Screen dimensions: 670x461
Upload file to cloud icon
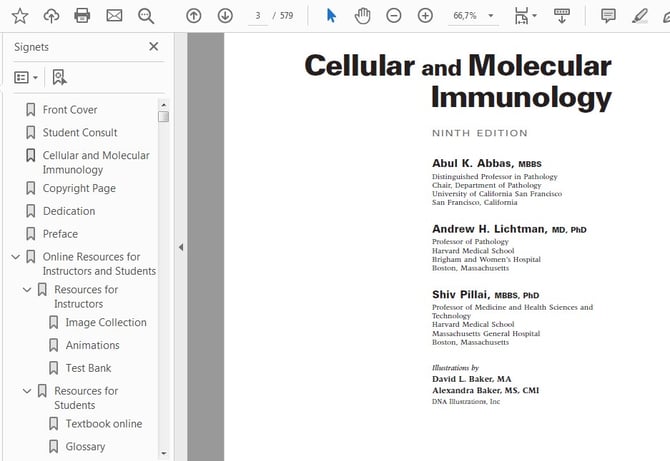tap(51, 16)
